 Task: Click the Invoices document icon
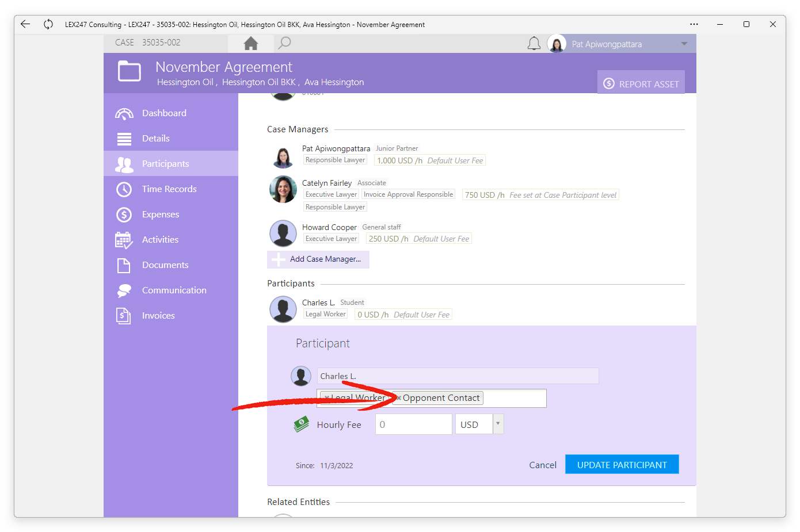[124, 316]
